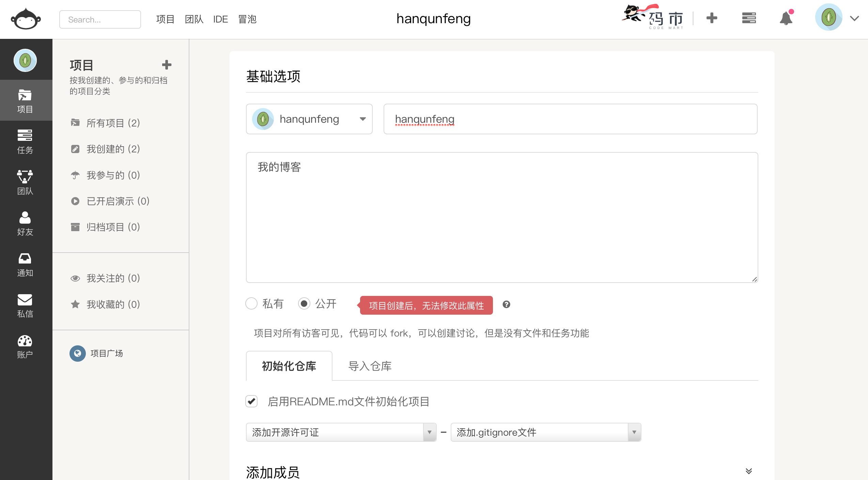Open the 添加.gitignore文件 dropdown
This screenshot has width=868, height=480.
point(546,432)
